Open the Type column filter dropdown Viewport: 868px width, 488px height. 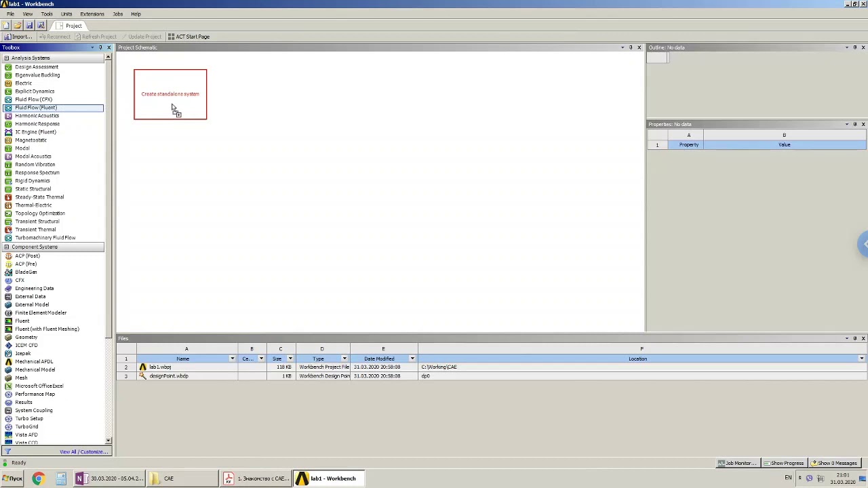point(344,359)
